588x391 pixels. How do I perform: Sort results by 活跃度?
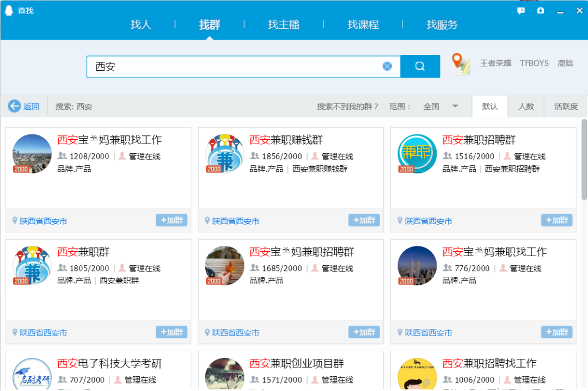coord(566,107)
